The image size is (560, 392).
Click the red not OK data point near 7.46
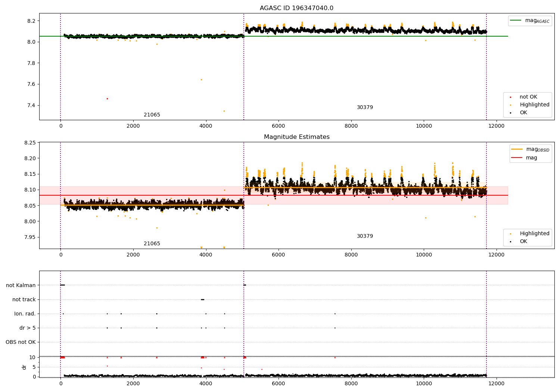pyautogui.click(x=107, y=99)
